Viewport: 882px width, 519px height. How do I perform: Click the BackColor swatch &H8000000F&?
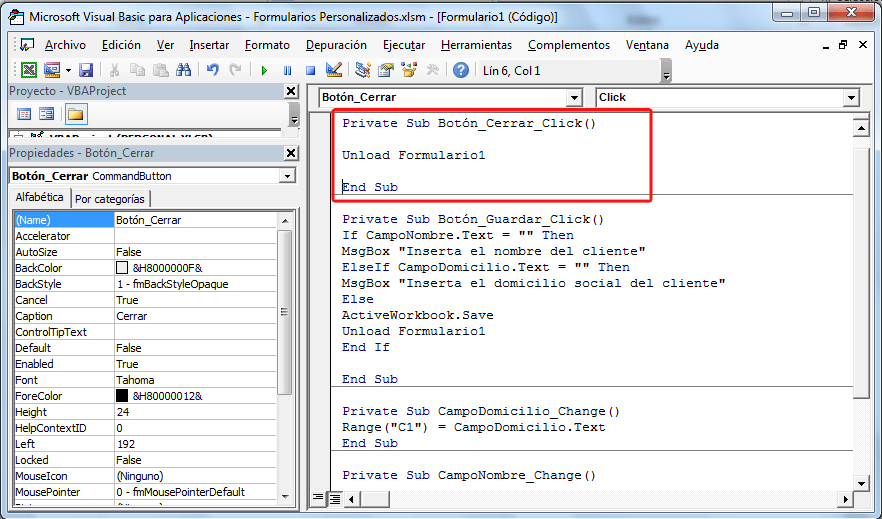pyautogui.click(x=122, y=268)
